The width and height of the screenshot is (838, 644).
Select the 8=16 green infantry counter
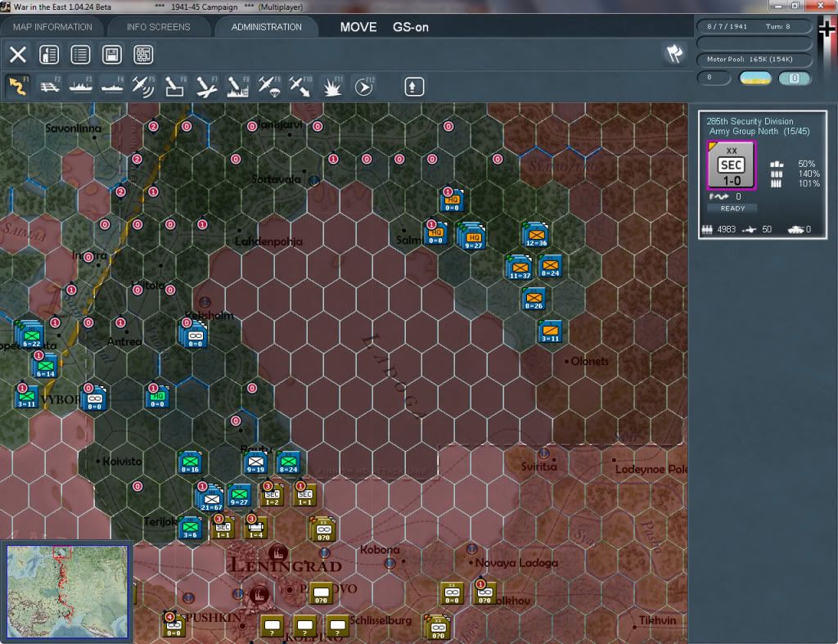click(190, 463)
